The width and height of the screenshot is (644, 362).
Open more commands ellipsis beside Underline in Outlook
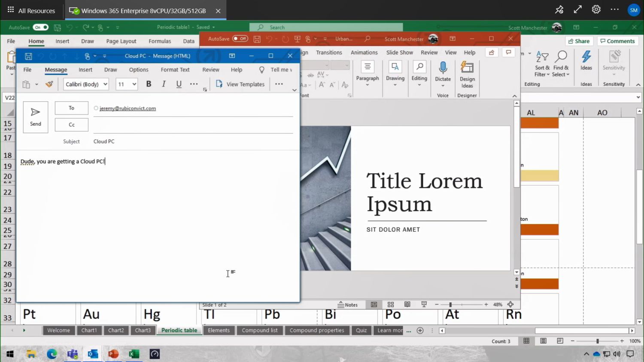coord(194,84)
